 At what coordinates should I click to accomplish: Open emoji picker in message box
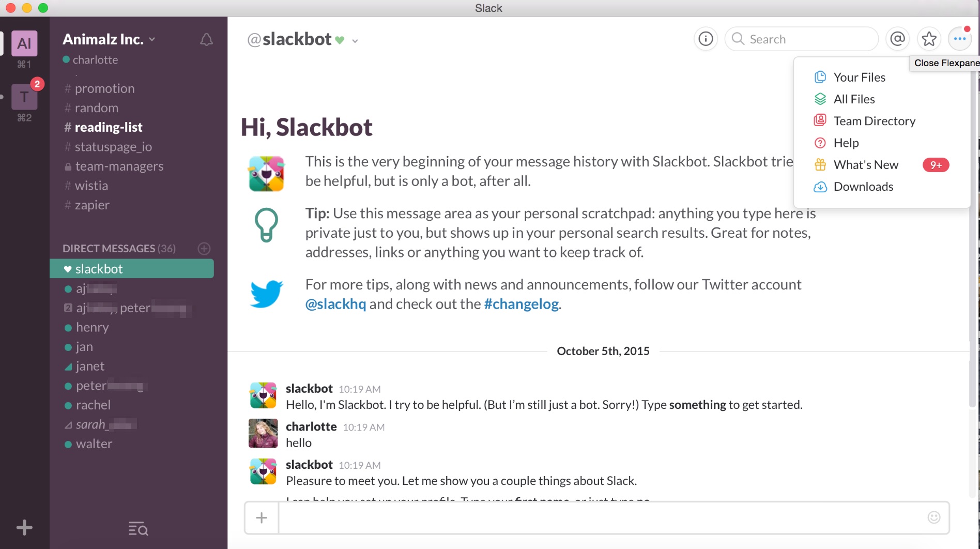click(x=933, y=517)
